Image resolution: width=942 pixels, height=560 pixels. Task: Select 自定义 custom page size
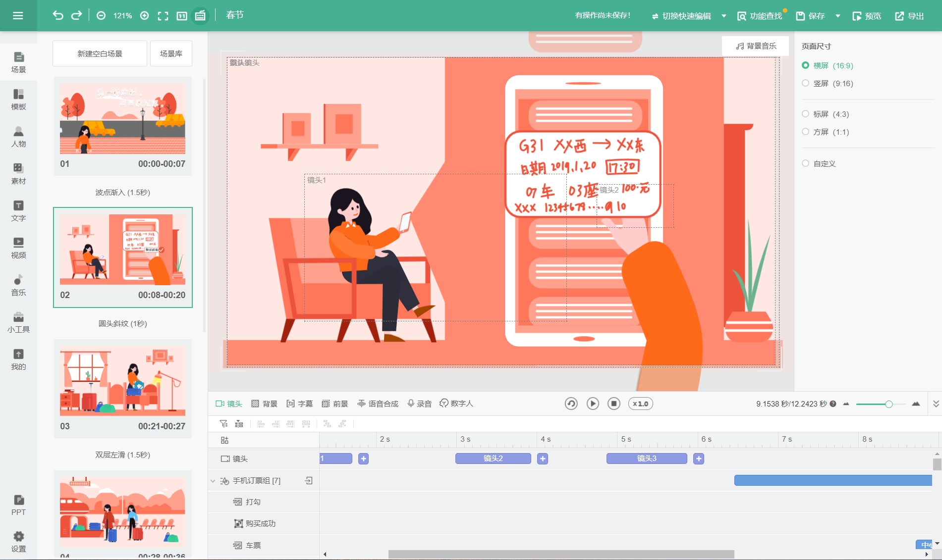tap(819, 163)
